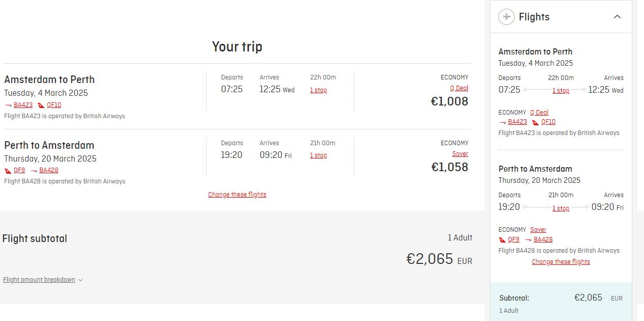Image resolution: width=644 pixels, height=321 pixels.
Task: Open QF9 flight details in trip list
Action: pos(19,170)
